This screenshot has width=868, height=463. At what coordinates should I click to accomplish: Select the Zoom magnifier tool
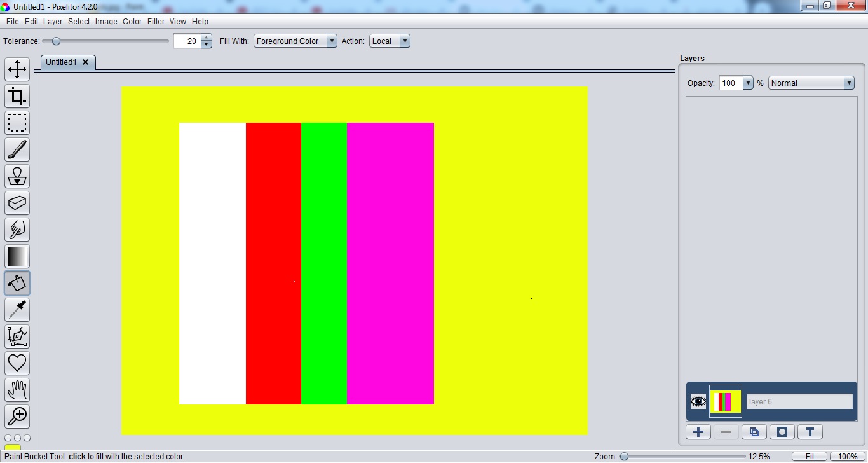[17, 417]
